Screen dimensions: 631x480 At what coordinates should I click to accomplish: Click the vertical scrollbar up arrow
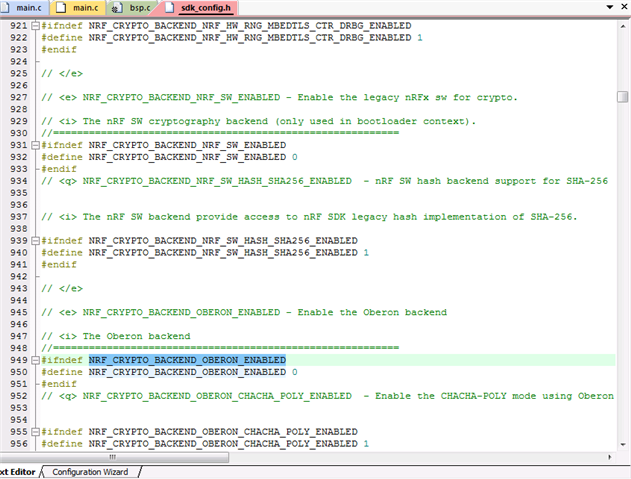(623, 26)
